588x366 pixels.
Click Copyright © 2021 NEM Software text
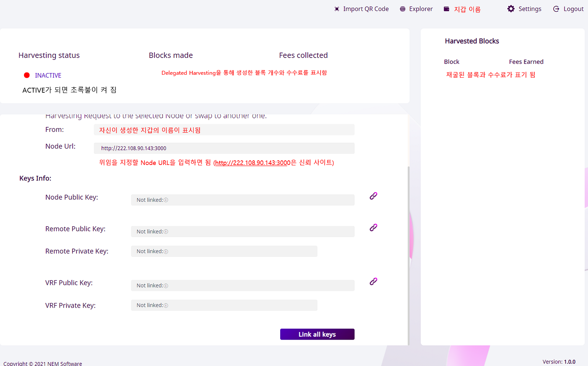[43, 363]
